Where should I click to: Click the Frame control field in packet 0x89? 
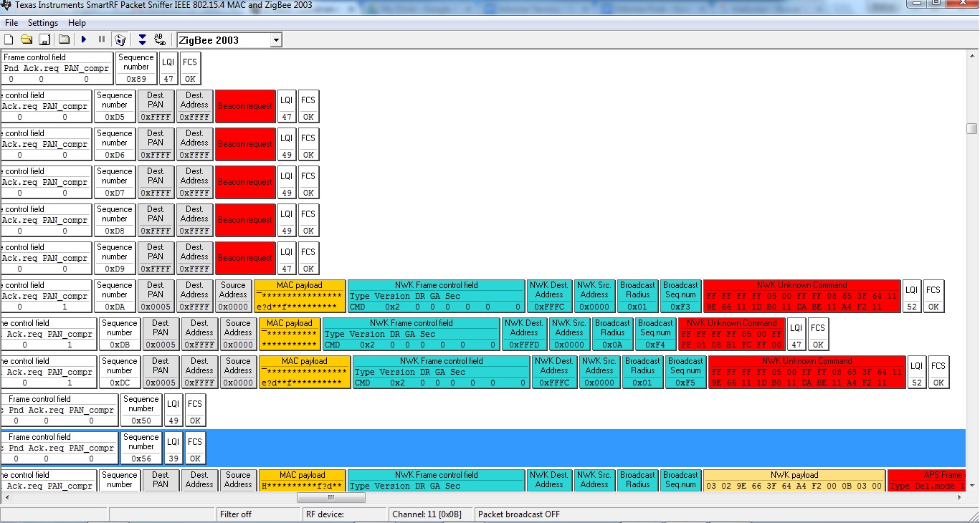tap(57, 68)
